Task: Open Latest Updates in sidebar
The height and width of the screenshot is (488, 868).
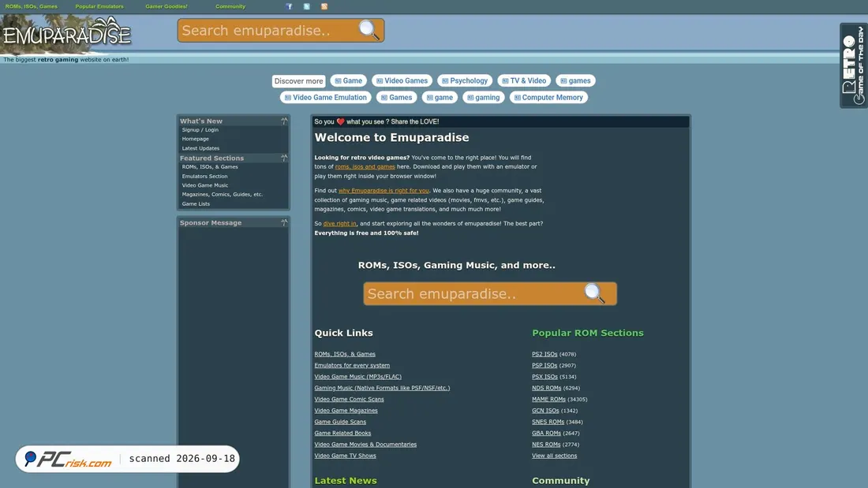Action: [201, 148]
